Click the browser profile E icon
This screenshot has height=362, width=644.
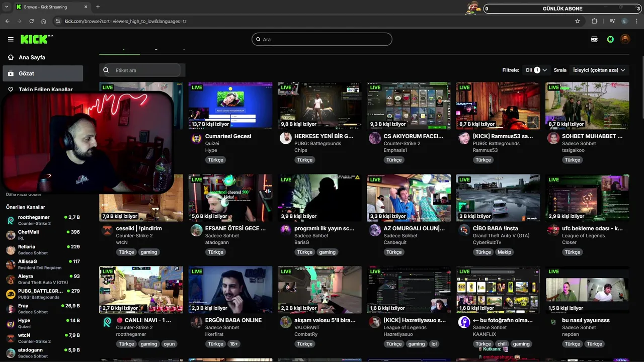coord(624,21)
